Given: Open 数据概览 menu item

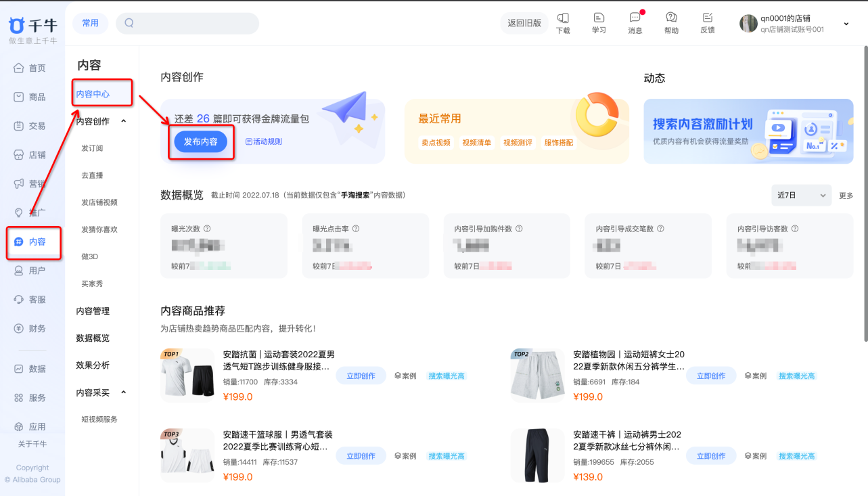Looking at the screenshot, I should pyautogui.click(x=93, y=338).
